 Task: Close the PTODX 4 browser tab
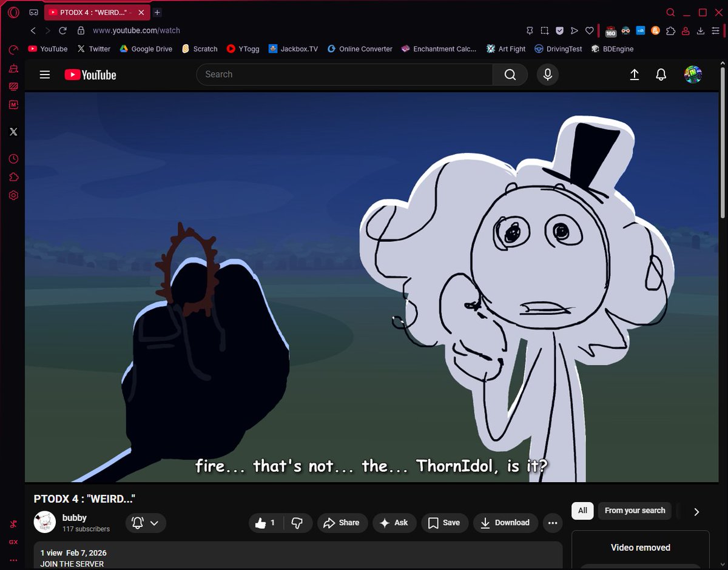click(141, 12)
